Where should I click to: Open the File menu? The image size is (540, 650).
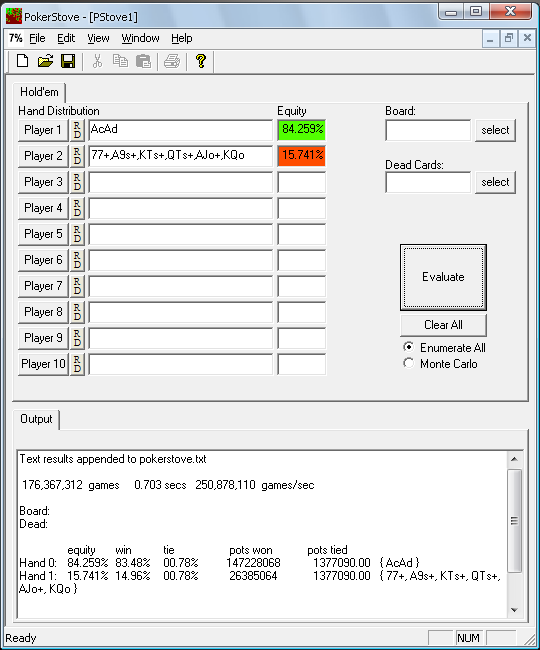tap(37, 38)
